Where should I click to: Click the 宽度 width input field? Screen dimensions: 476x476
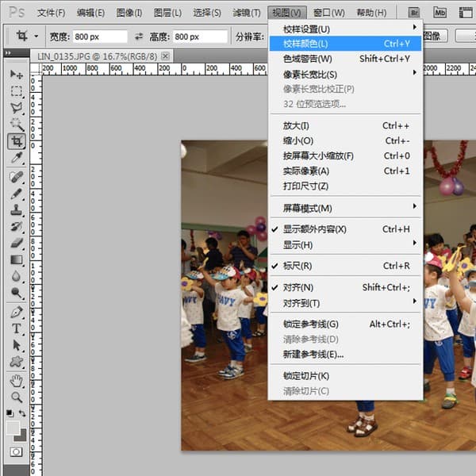tap(101, 36)
